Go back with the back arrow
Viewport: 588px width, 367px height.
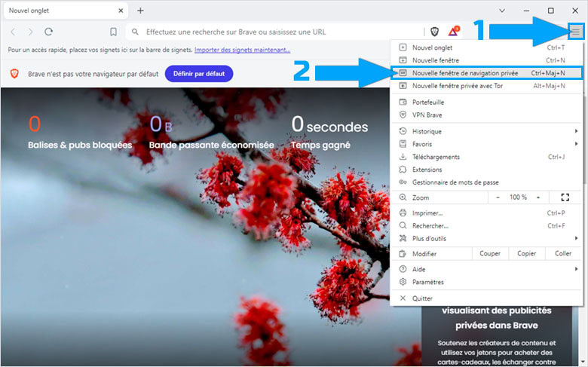click(13, 32)
